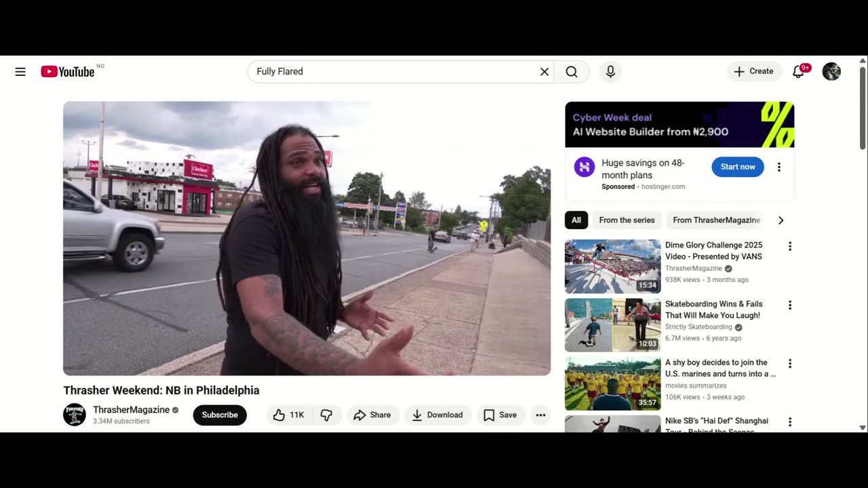Start voice search with microphone
This screenshot has width=868, height=488.
click(x=610, y=72)
